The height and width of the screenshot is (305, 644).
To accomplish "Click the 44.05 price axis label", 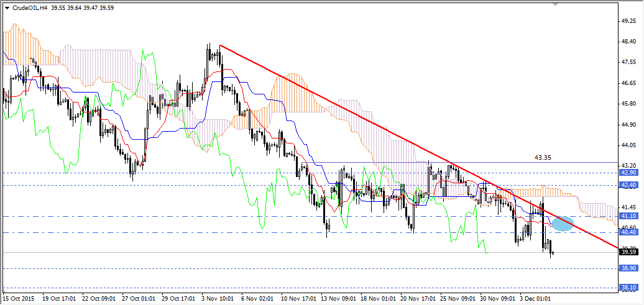I will tap(629, 145).
